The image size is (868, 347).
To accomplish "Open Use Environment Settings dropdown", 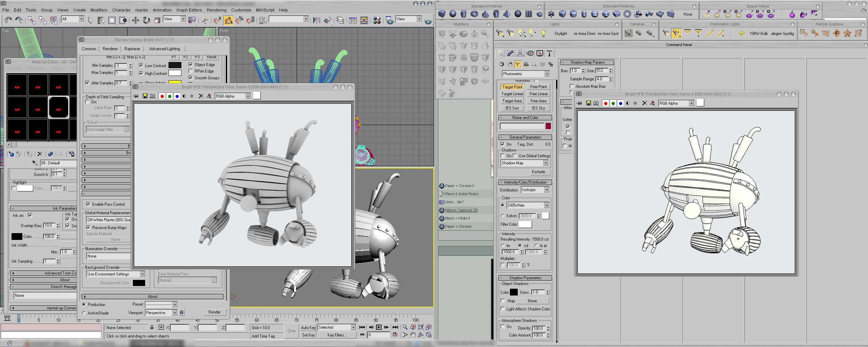I will 116,274.
